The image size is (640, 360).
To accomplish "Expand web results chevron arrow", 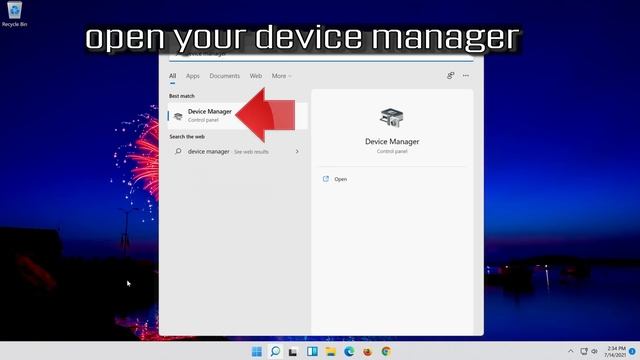I will [297, 151].
